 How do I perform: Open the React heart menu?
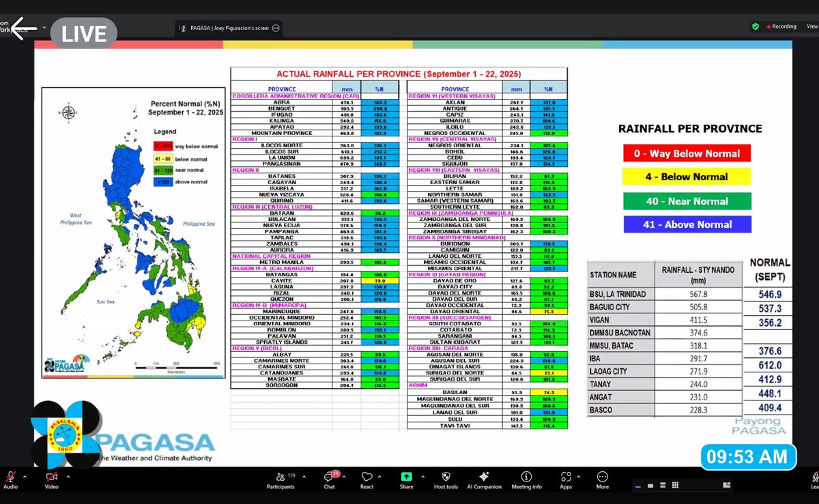click(367, 479)
